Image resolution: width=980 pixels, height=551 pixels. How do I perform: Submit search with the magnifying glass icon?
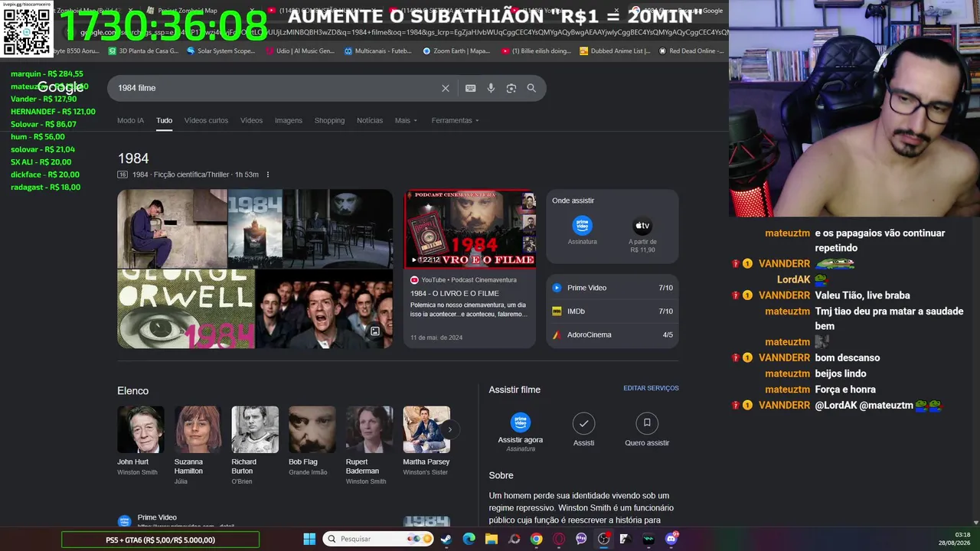[531, 88]
